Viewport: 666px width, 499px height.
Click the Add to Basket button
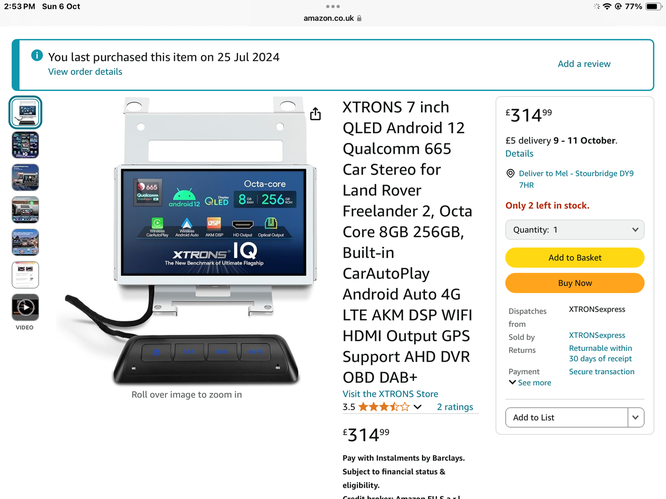point(575,257)
